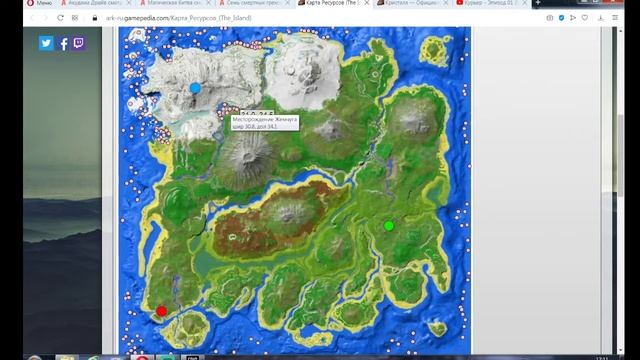
Task: Close the Академия Драйв tab
Action: tap(129, 3)
